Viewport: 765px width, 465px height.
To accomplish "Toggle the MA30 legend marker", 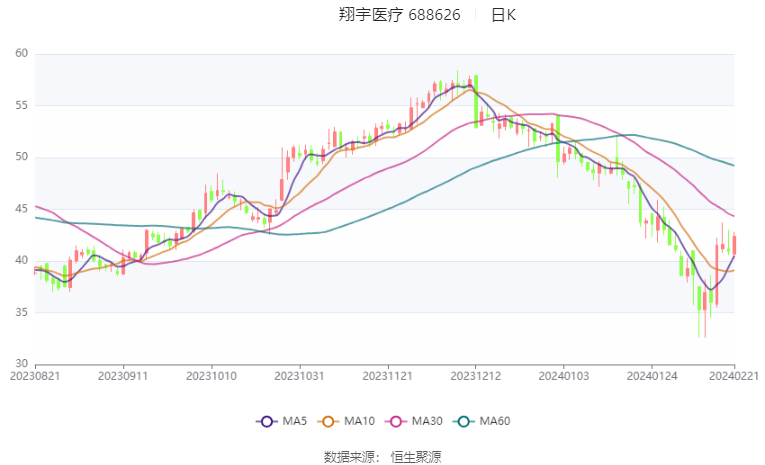I will tap(396, 422).
